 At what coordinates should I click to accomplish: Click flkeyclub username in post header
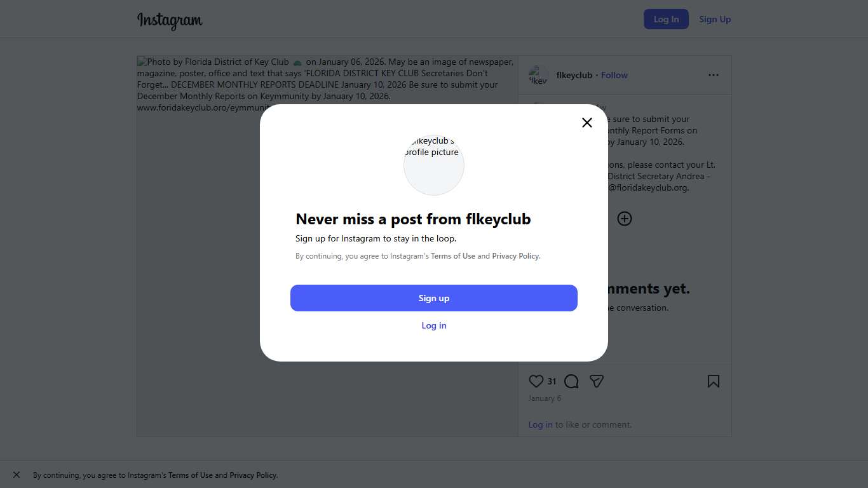pyautogui.click(x=574, y=75)
